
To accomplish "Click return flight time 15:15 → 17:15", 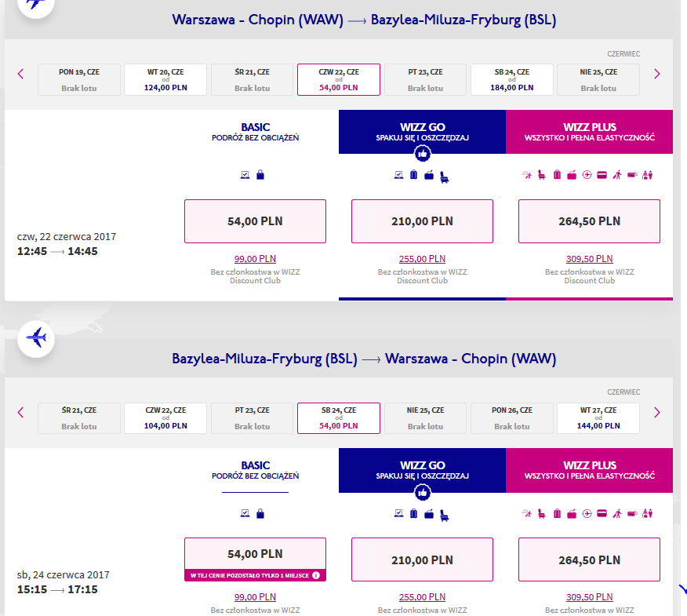I will (57, 589).
